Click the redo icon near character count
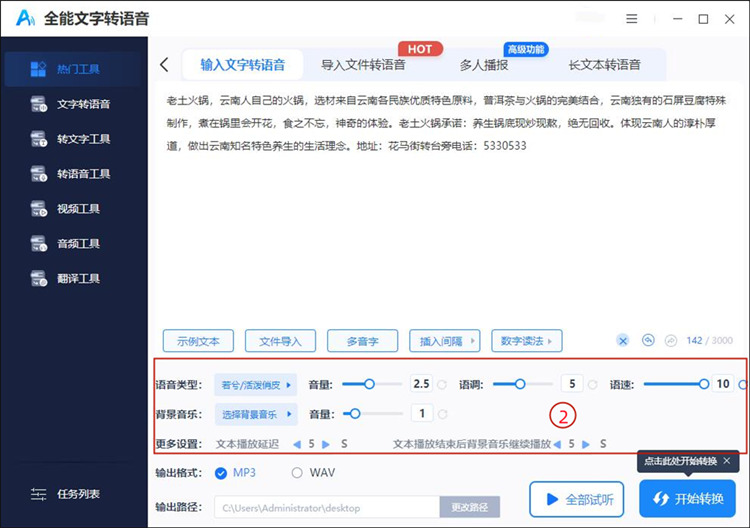The image size is (750, 528). (x=671, y=341)
